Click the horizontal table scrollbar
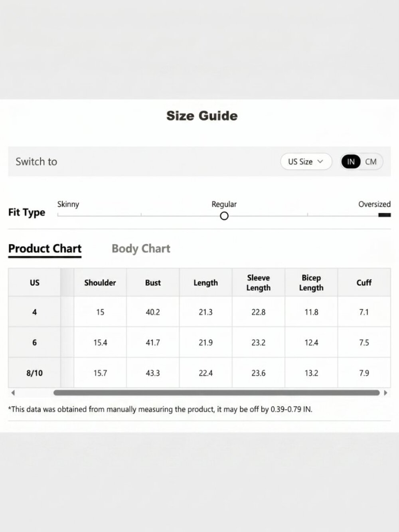The width and height of the screenshot is (399, 532). coord(217,393)
